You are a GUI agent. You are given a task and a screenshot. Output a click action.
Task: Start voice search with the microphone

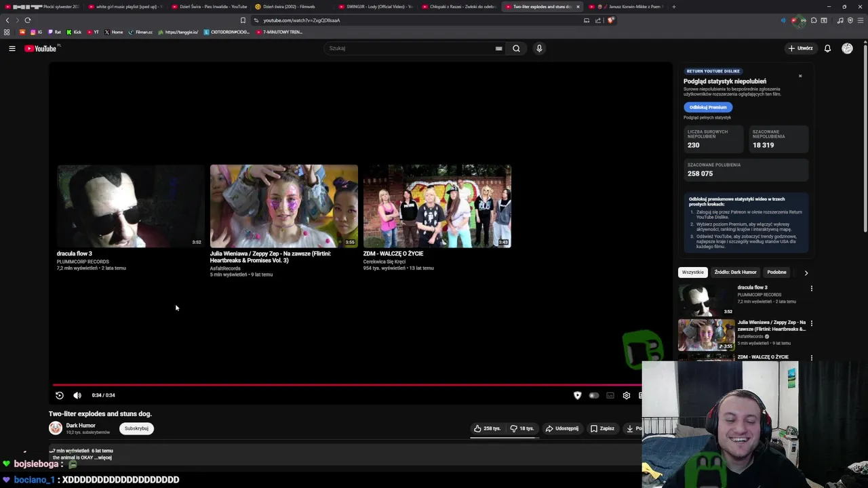click(539, 48)
